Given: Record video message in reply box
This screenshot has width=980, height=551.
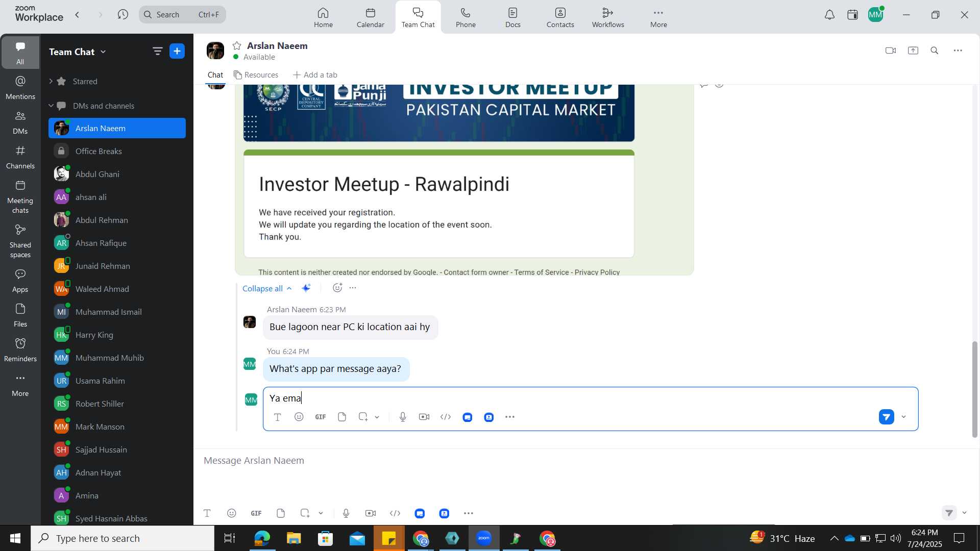Looking at the screenshot, I should [424, 417].
